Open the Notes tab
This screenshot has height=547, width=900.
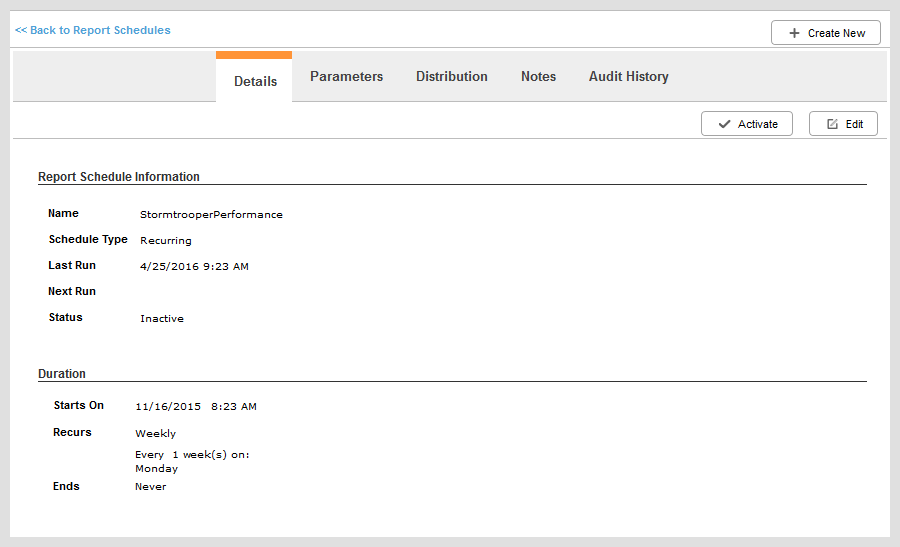[x=538, y=76]
